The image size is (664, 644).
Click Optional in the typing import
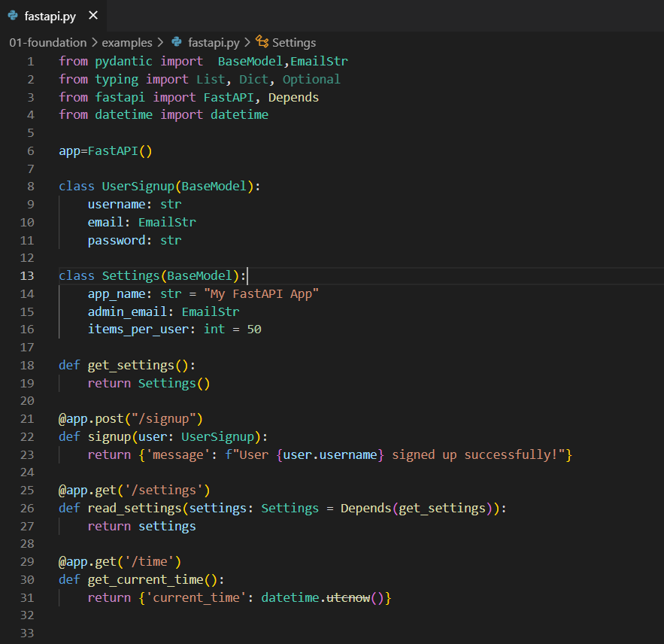[x=311, y=79]
